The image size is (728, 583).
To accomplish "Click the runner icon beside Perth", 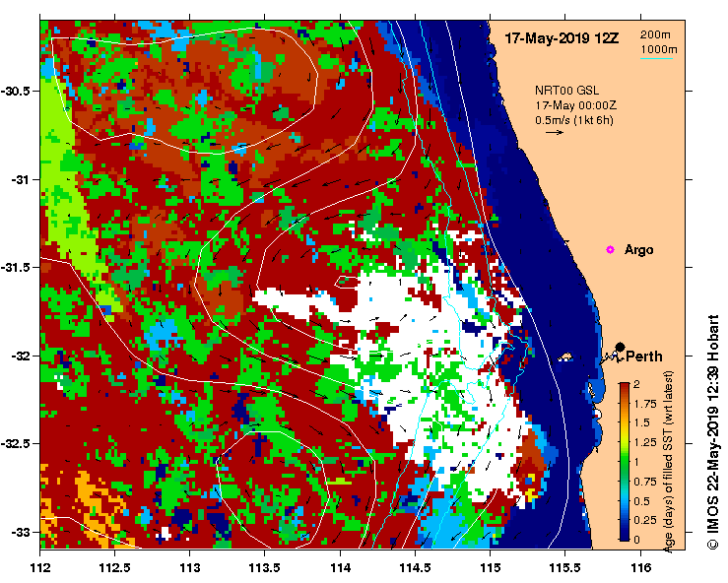I will [611, 356].
